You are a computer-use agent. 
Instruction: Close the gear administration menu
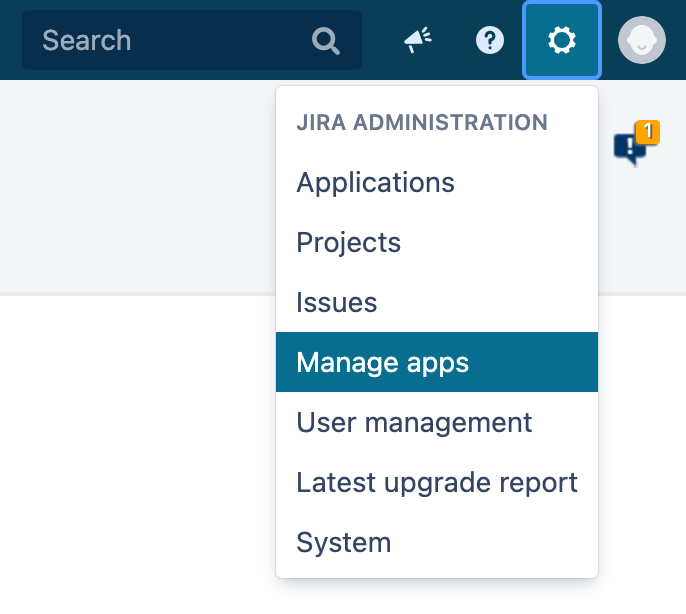[x=562, y=40]
